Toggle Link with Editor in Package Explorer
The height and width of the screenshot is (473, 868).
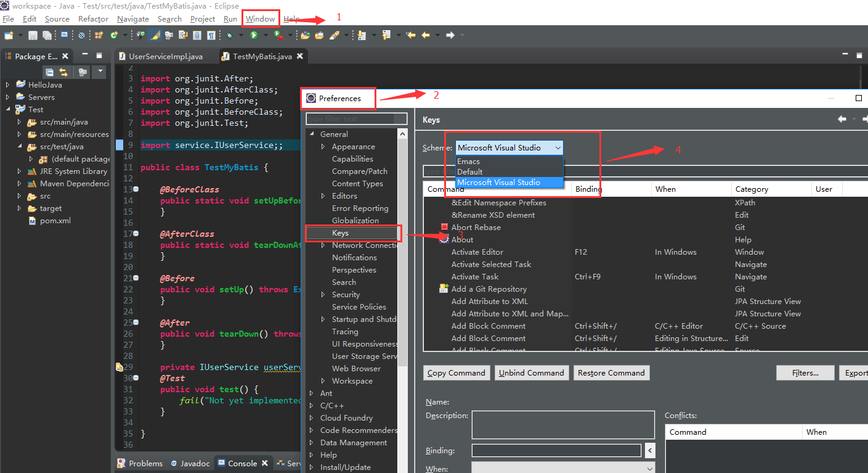point(63,72)
